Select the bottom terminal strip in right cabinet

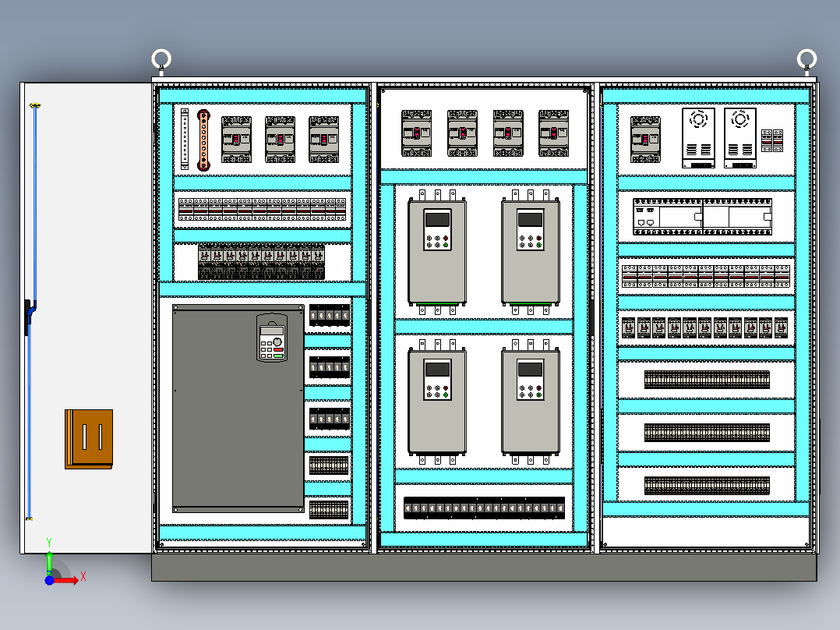pyautogui.click(x=708, y=485)
